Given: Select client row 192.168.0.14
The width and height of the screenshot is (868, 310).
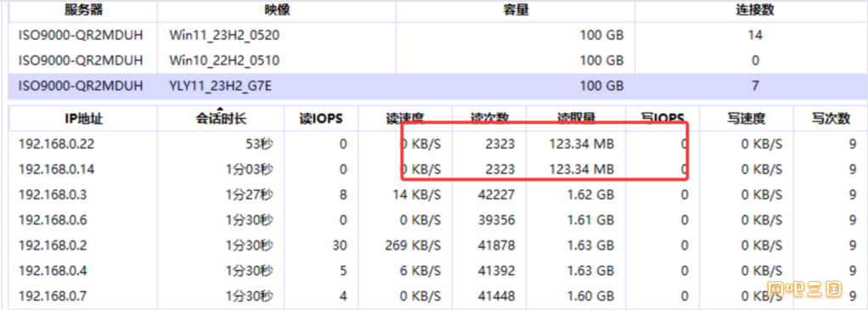Looking at the screenshot, I should pos(438,169).
